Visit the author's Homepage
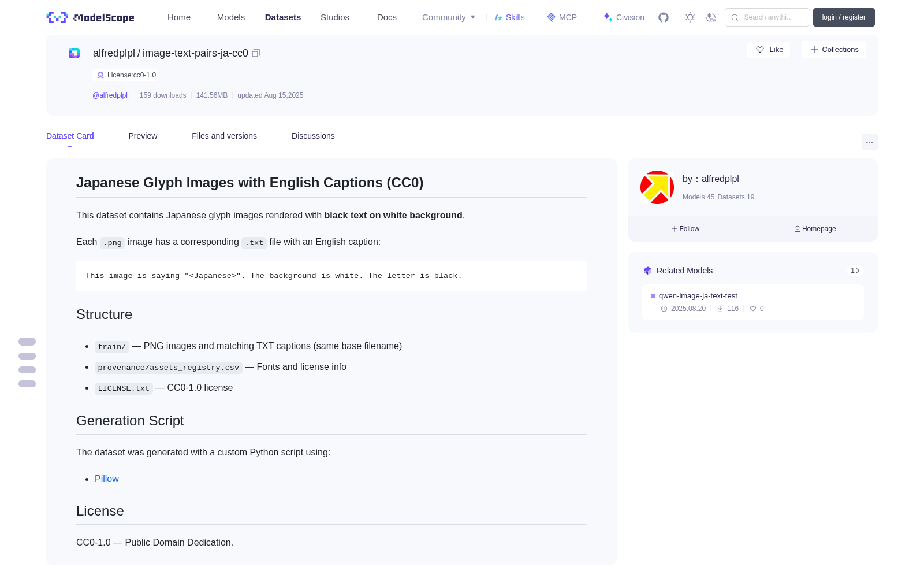The image size is (924, 578). 815,229
